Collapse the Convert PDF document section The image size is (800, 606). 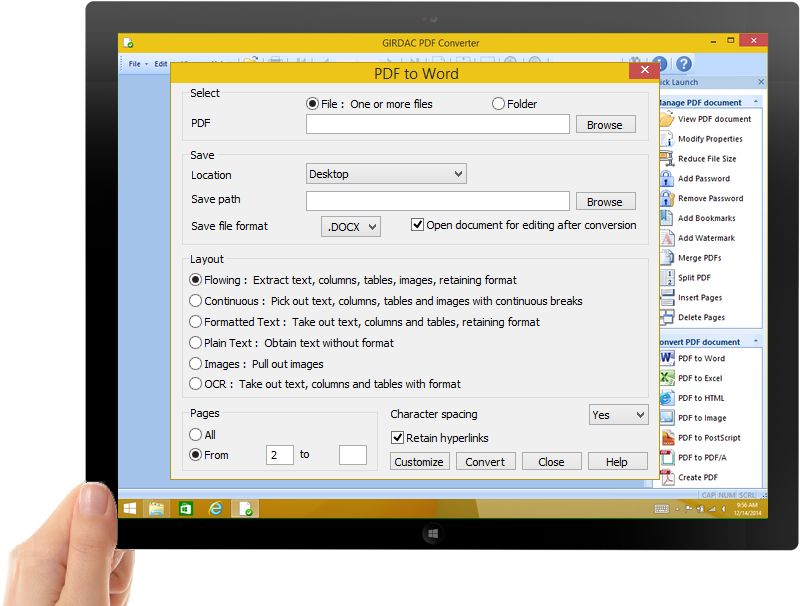tap(756, 341)
